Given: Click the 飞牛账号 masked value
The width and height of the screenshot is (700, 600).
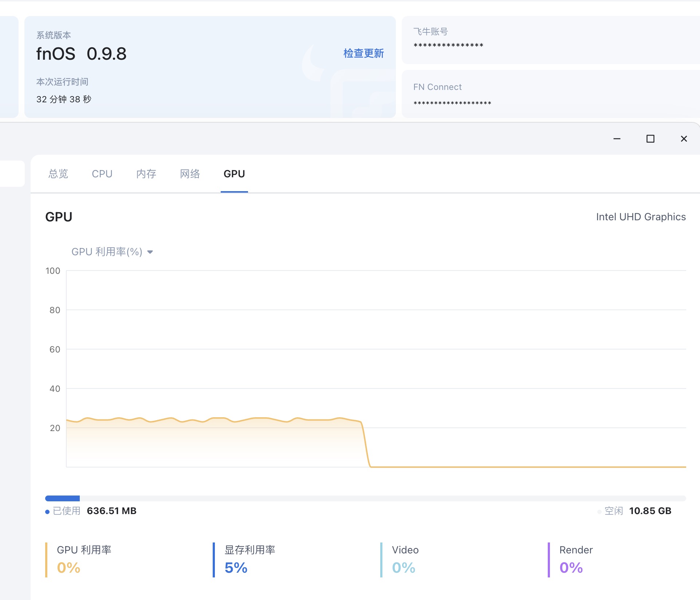Looking at the screenshot, I should click(448, 46).
